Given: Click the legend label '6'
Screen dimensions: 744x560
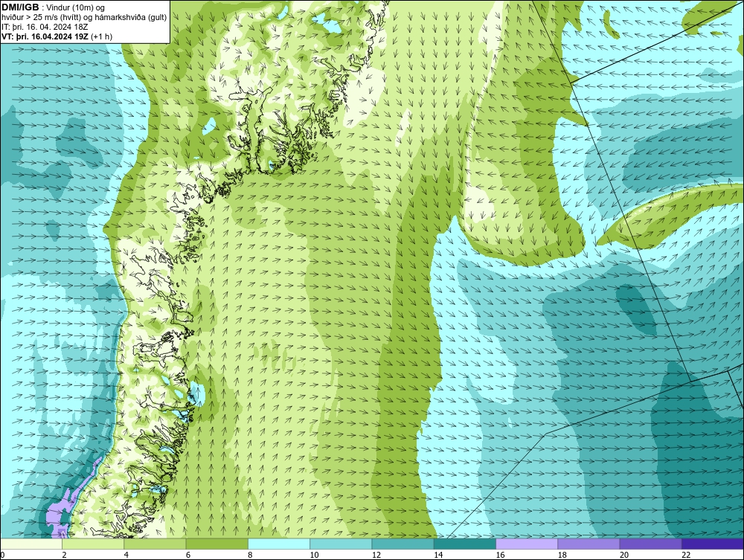Looking at the screenshot, I should (x=188, y=555).
